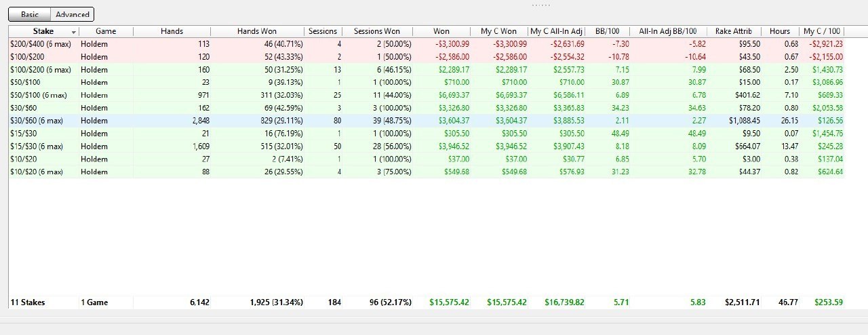Sort by the Hands Won column header
Screen dimensions: 868x335
256,31
